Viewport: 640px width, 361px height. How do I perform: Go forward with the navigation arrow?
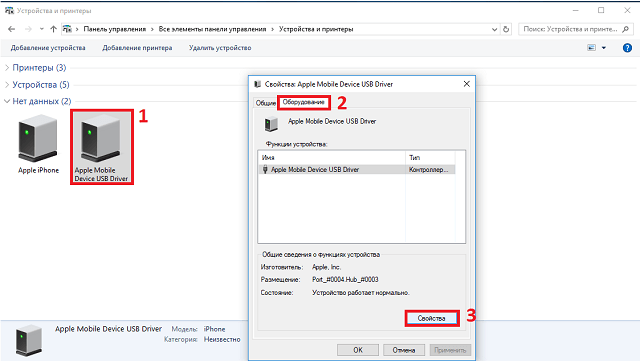coord(28,29)
